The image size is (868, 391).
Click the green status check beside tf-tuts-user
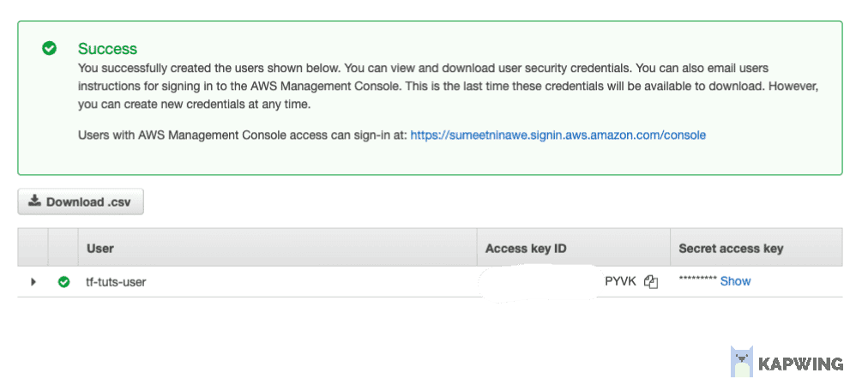tap(63, 281)
